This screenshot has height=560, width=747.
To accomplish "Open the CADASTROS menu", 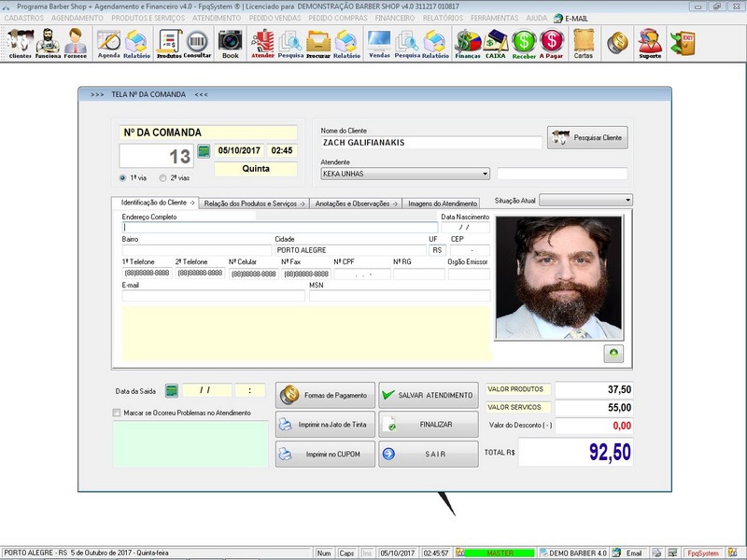I will click(x=24, y=18).
